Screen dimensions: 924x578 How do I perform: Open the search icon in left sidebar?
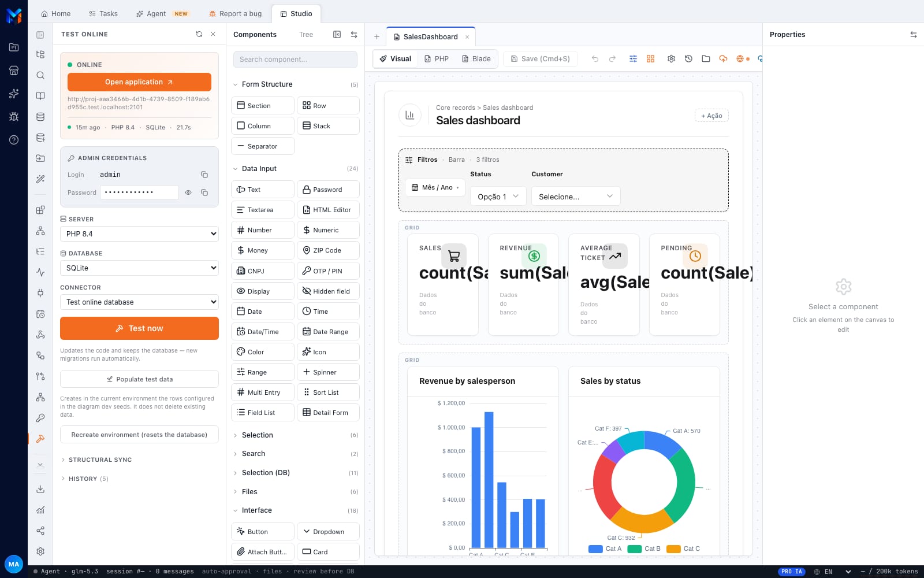pos(40,75)
